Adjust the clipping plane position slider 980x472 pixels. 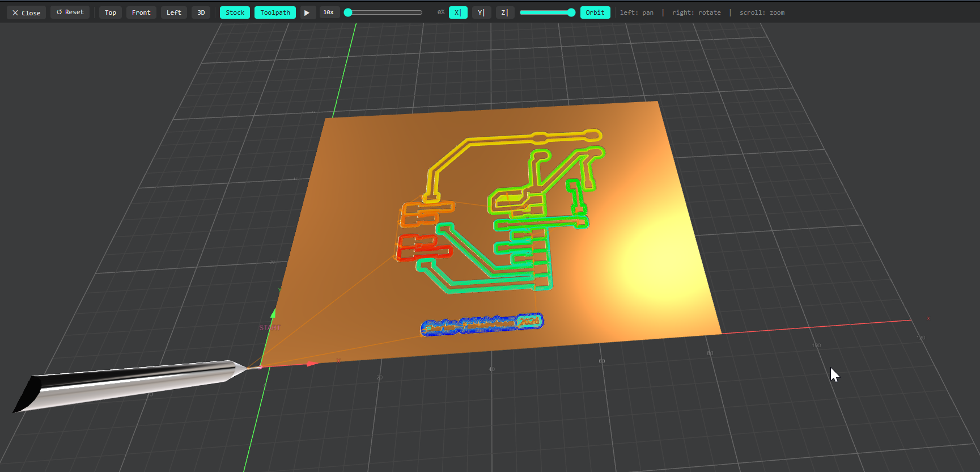pyautogui.click(x=548, y=12)
